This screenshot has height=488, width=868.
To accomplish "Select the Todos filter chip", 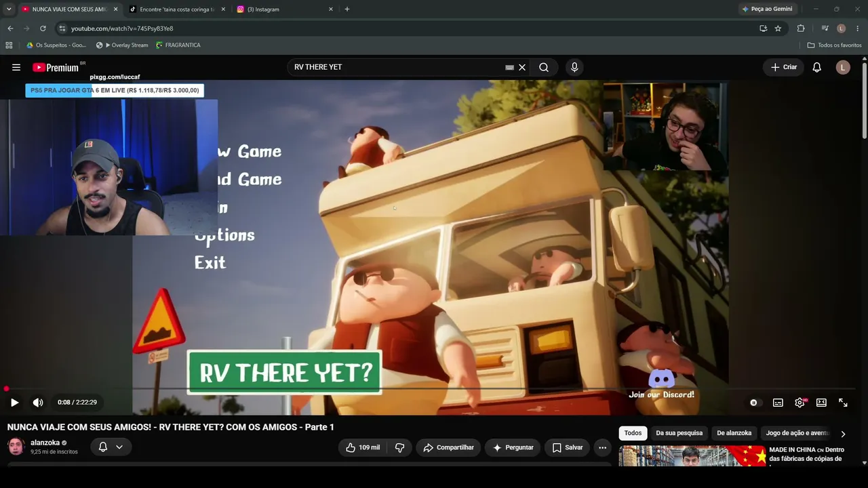I will (x=633, y=433).
